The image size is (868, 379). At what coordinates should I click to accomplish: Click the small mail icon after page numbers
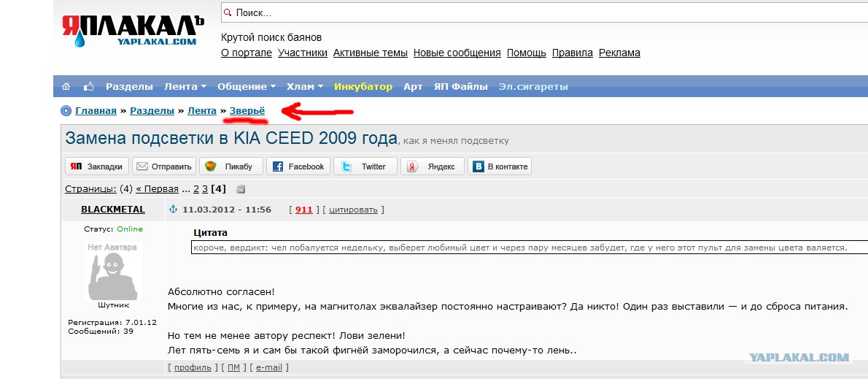[x=240, y=190]
